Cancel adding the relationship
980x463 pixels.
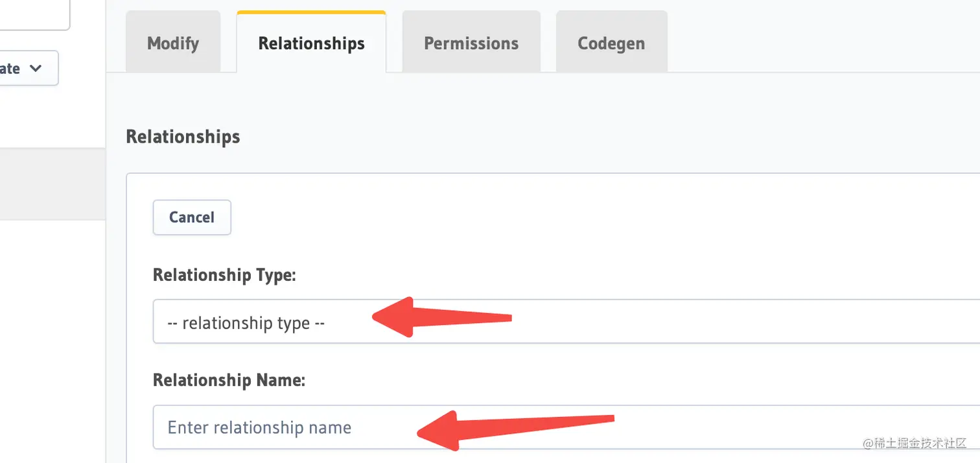tap(192, 217)
